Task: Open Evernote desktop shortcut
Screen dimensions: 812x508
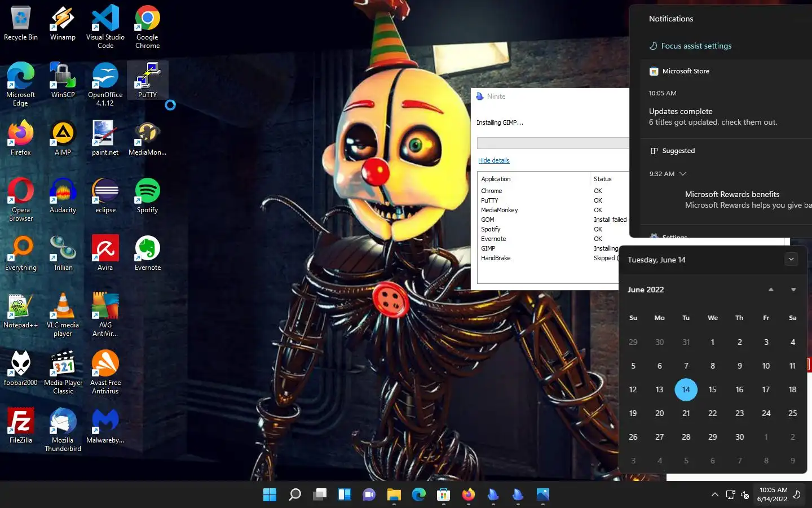Action: (x=148, y=253)
